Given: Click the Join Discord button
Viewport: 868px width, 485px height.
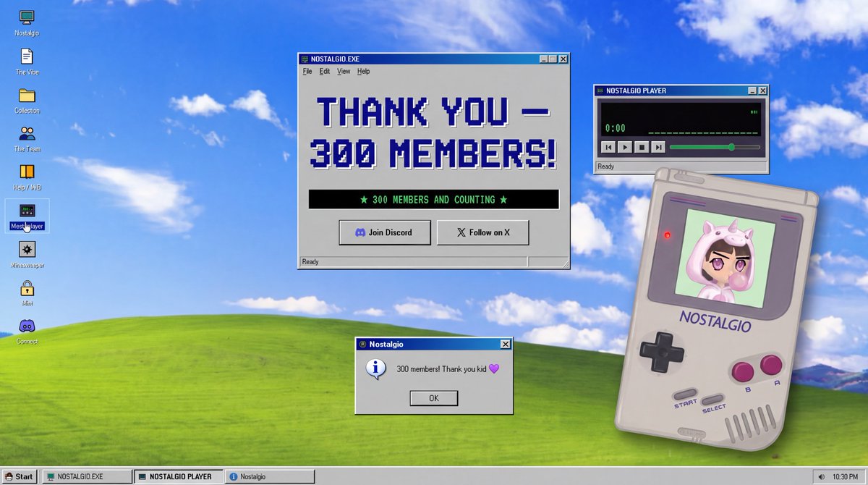Looking at the screenshot, I should (x=385, y=232).
